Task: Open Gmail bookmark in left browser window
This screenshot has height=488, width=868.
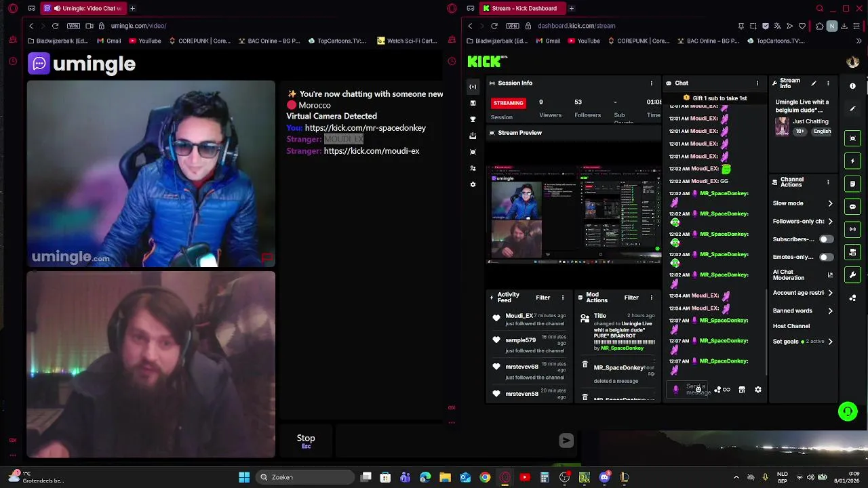Action: tap(108, 41)
